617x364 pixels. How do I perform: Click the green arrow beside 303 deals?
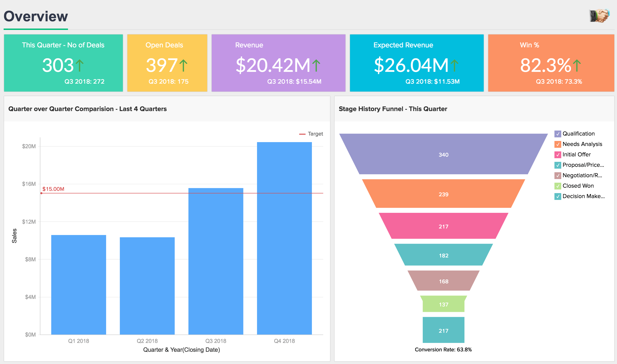pyautogui.click(x=80, y=66)
